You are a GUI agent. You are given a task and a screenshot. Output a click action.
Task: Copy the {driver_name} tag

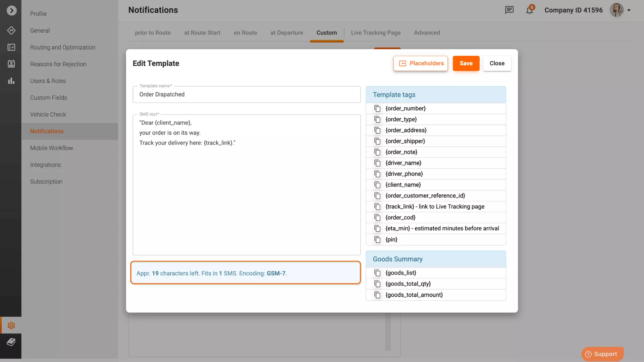click(x=377, y=163)
